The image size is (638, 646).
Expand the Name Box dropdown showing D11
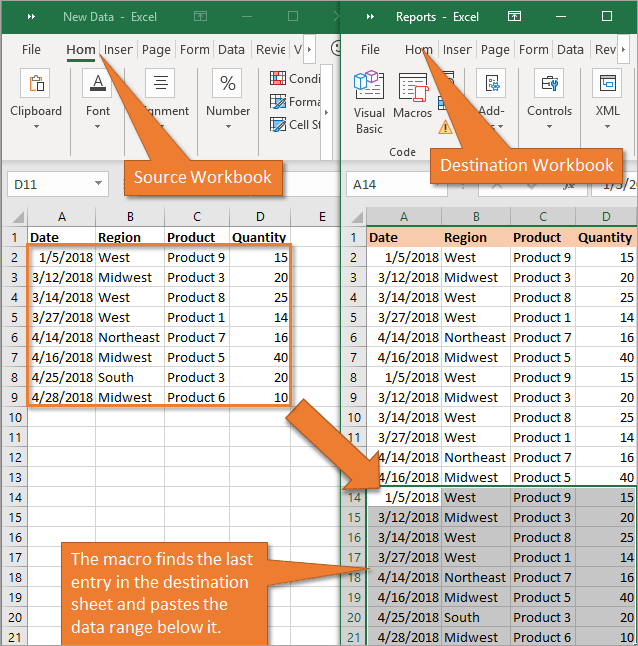click(98, 184)
